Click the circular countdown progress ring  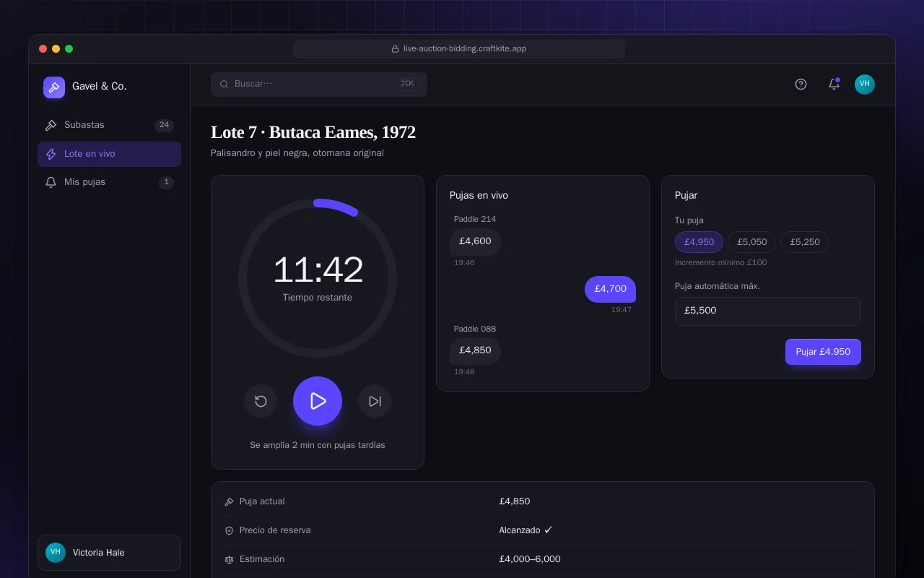click(x=318, y=278)
